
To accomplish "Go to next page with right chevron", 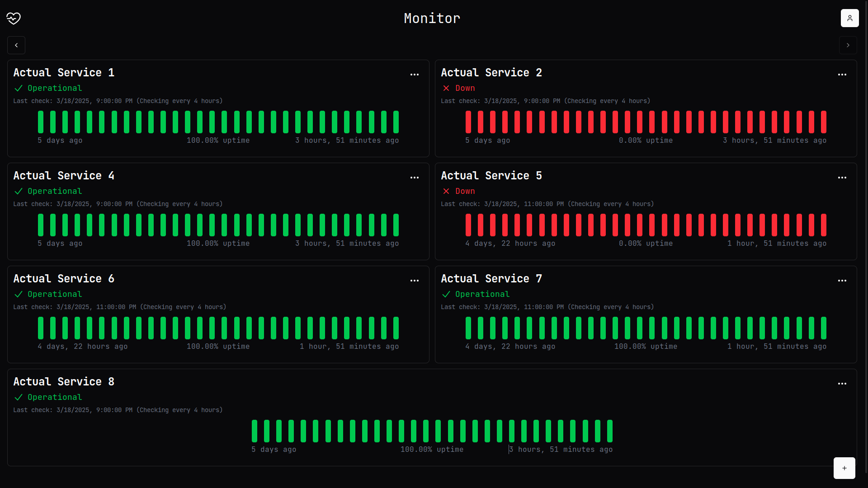I will (848, 45).
